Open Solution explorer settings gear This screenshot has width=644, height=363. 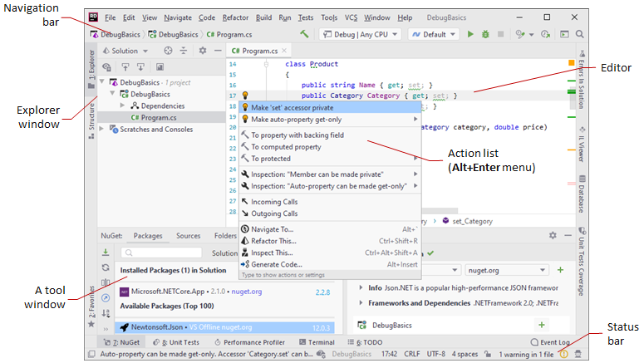[203, 51]
